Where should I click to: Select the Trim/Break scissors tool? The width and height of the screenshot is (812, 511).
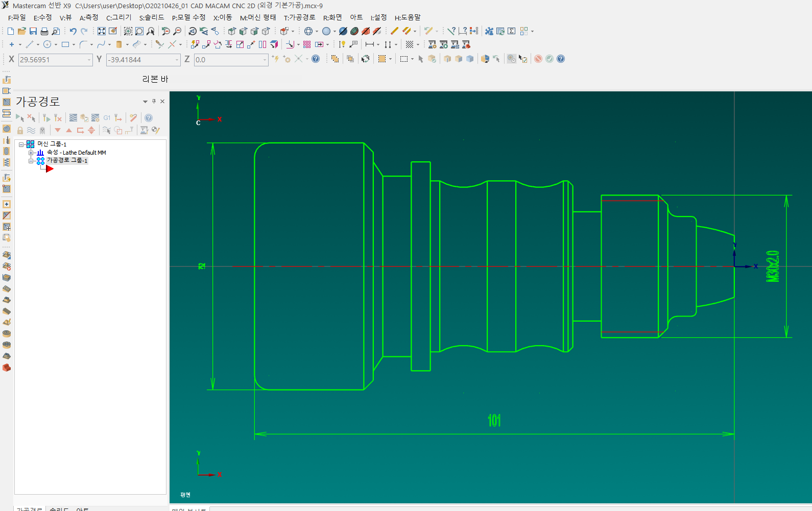160,44
